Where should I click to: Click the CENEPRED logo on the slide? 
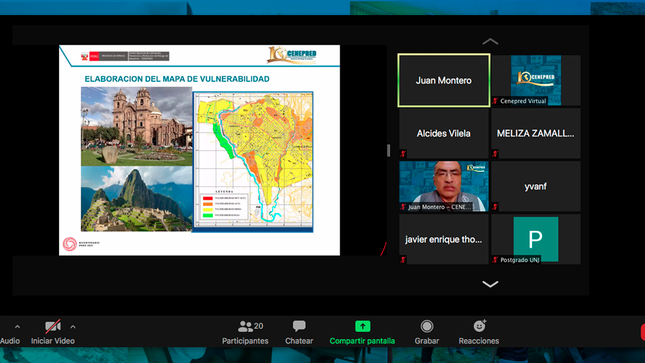pyautogui.click(x=292, y=55)
